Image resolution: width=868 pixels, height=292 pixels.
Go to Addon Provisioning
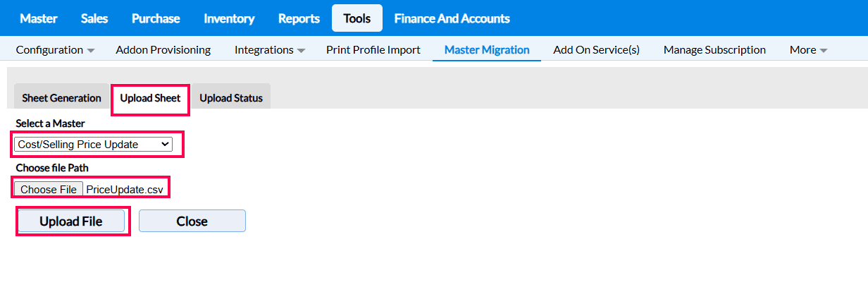tap(163, 50)
